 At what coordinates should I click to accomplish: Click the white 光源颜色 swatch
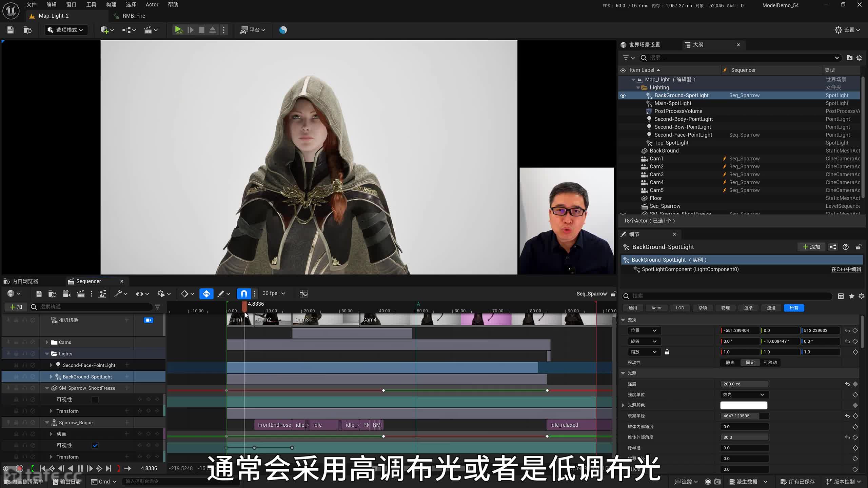[744, 405]
